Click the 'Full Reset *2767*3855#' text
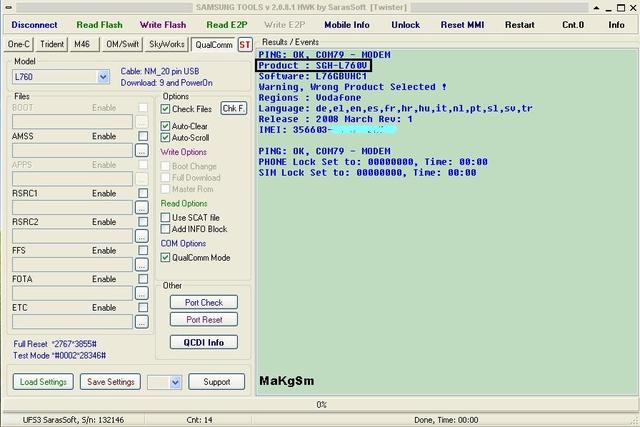Viewport: 640px width, 427px height. click(55, 344)
